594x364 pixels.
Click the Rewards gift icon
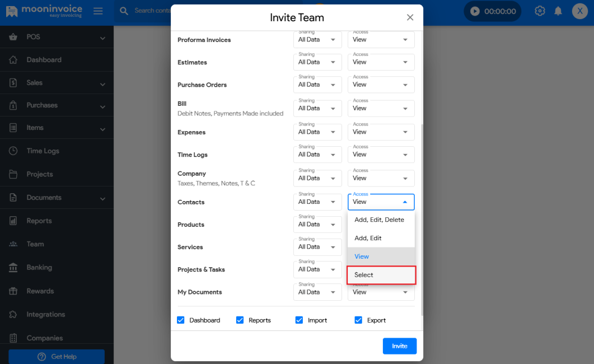(x=13, y=291)
